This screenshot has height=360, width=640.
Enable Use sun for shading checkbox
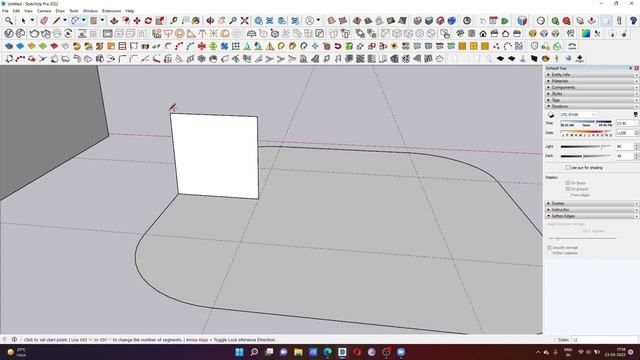(x=567, y=168)
